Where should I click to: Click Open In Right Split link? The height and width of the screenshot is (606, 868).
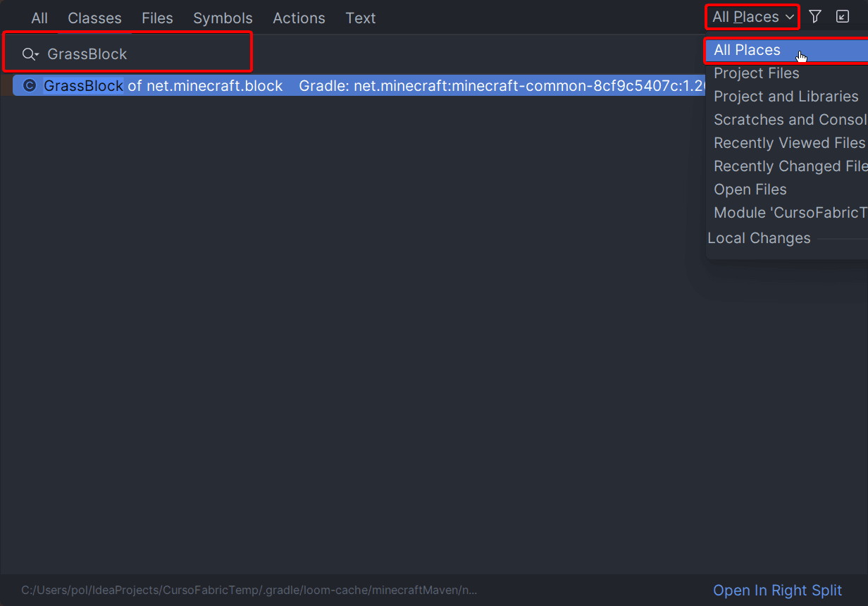point(778,590)
